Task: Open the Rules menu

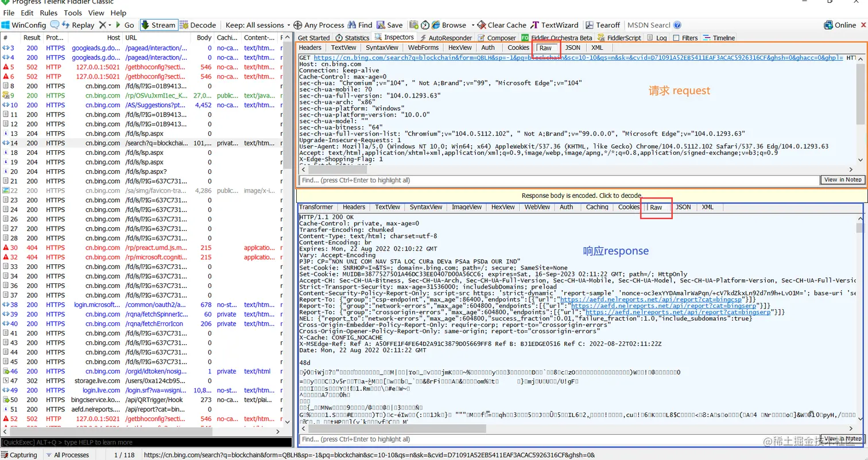Action: (48, 13)
